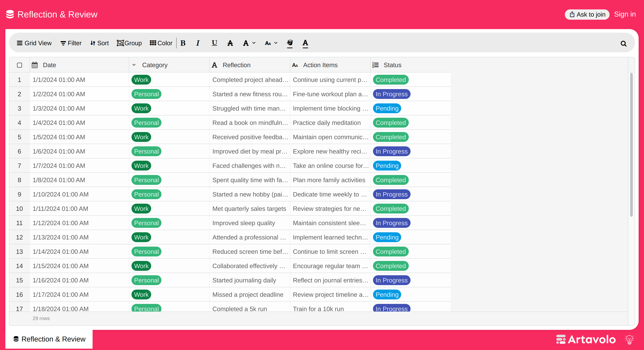The height and width of the screenshot is (350, 644).
Task: Click the Date column calendar icon
Action: [x=35, y=65]
